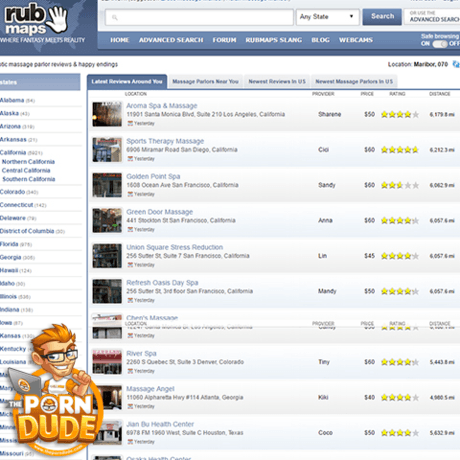Click the Aroma Spa & Massage thumbnail

(x=107, y=114)
